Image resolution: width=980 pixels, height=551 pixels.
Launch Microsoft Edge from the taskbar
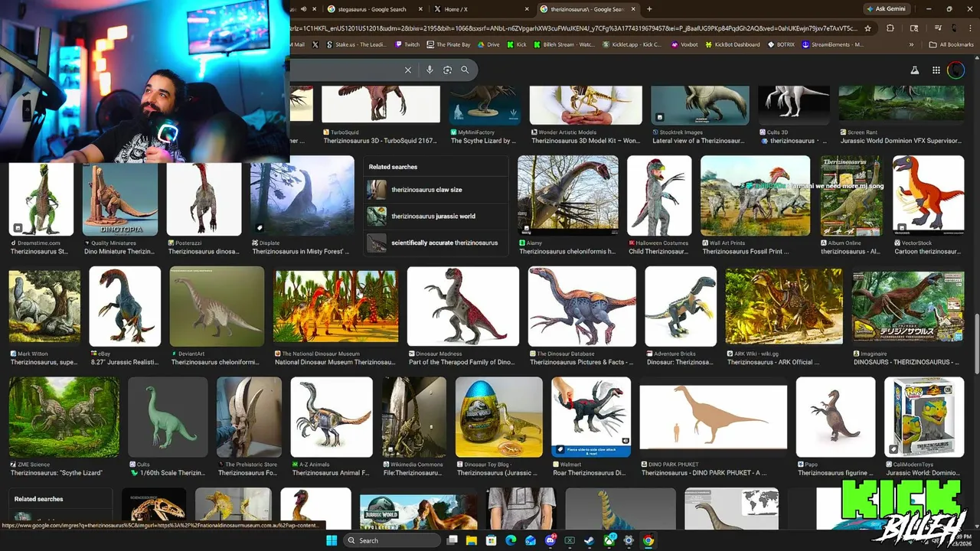[x=511, y=540]
